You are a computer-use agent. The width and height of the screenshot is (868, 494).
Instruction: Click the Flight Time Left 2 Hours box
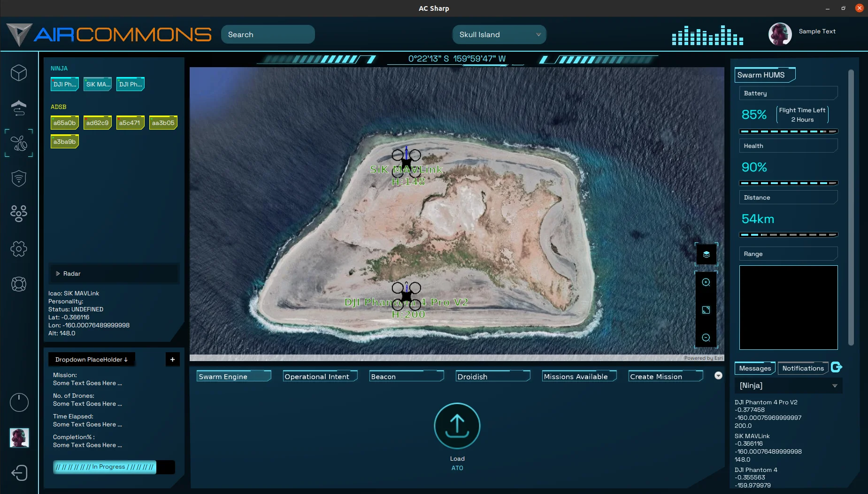(x=802, y=115)
